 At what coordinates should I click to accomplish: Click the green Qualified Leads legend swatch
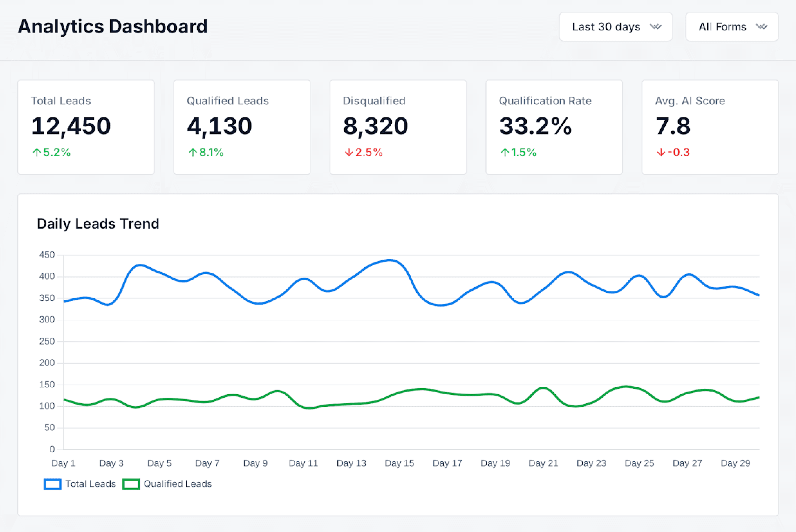(x=131, y=484)
